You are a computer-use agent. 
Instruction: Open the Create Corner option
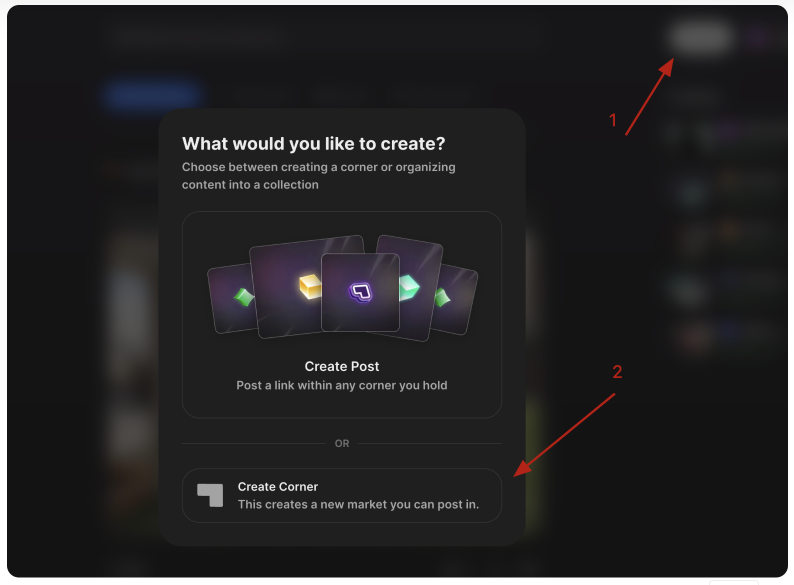[342, 495]
